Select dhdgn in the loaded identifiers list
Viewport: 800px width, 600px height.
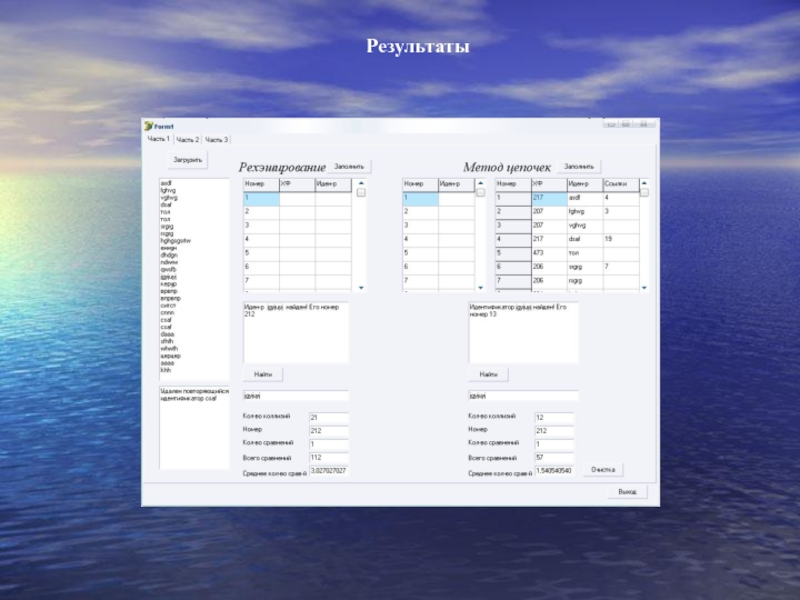click(169, 255)
